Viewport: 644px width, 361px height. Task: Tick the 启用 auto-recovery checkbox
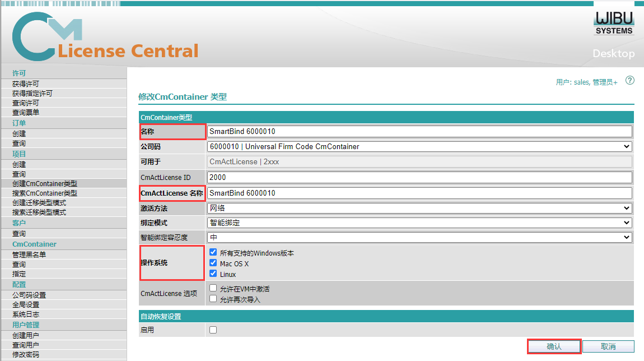click(x=213, y=330)
